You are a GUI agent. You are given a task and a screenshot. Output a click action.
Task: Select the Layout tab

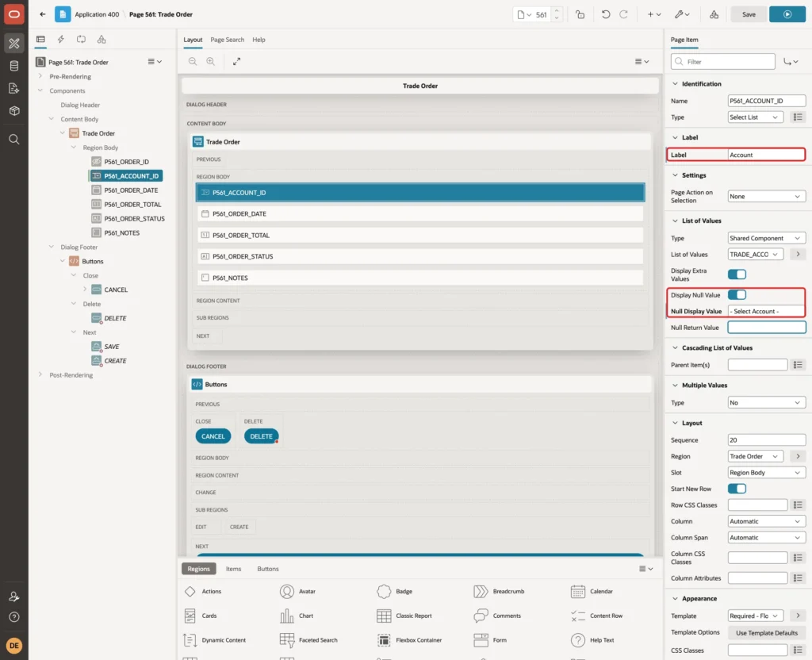click(193, 40)
